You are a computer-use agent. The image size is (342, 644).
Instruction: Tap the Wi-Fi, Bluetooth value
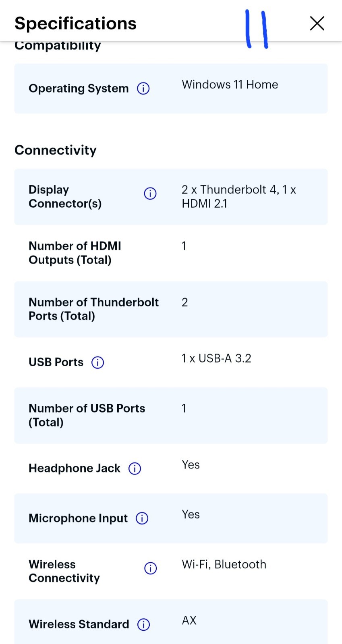(x=224, y=564)
